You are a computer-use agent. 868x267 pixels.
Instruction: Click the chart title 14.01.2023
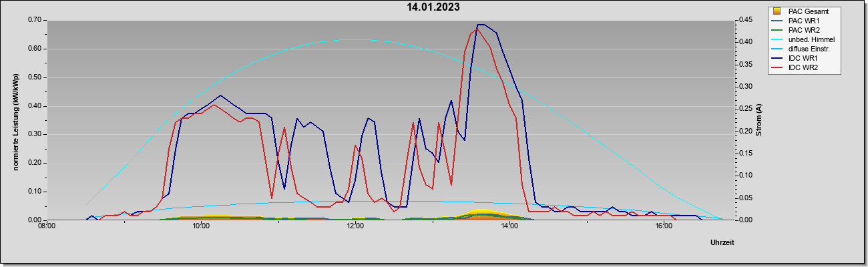point(433,7)
